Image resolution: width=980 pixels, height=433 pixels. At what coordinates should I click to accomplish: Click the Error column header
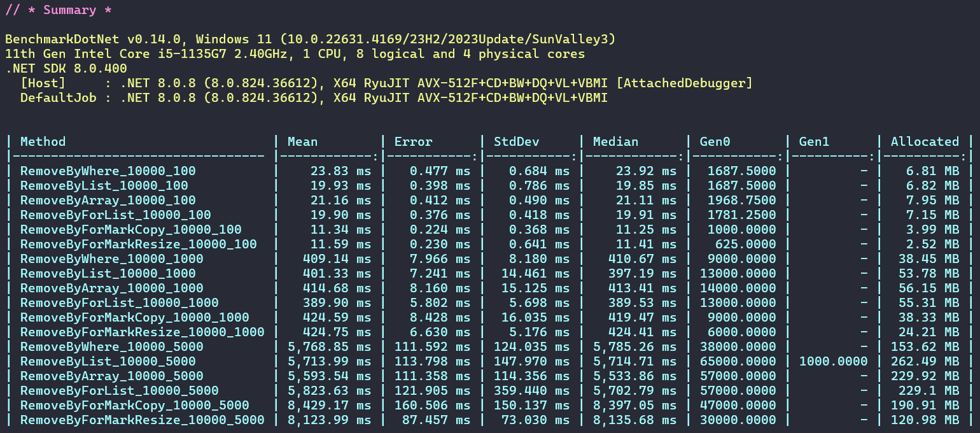(413, 141)
